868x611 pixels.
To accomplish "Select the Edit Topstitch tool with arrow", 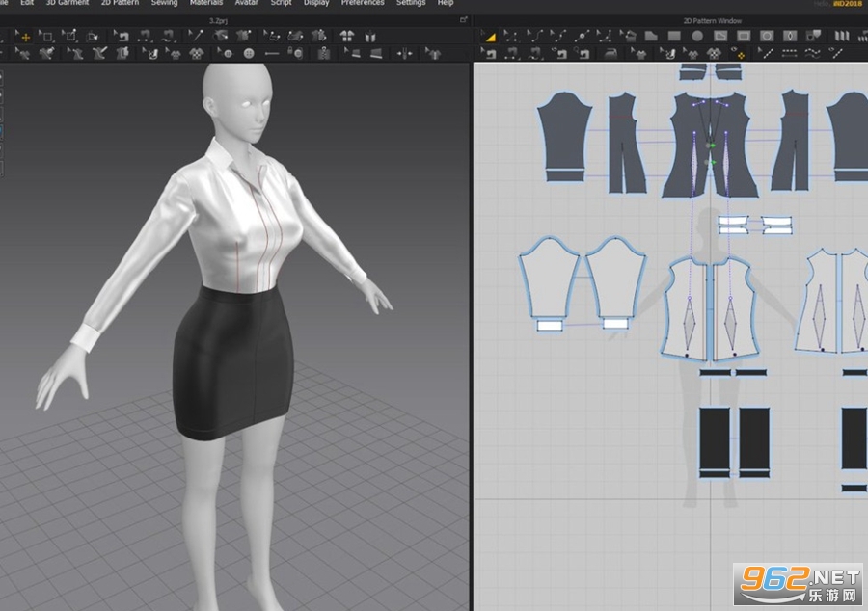I will [766, 53].
